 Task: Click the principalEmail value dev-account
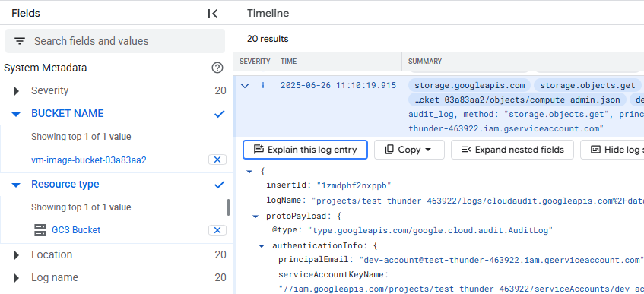[x=502, y=261]
